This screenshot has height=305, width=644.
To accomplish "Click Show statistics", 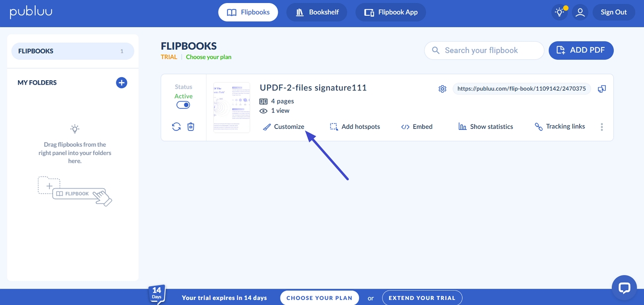I will tap(485, 127).
